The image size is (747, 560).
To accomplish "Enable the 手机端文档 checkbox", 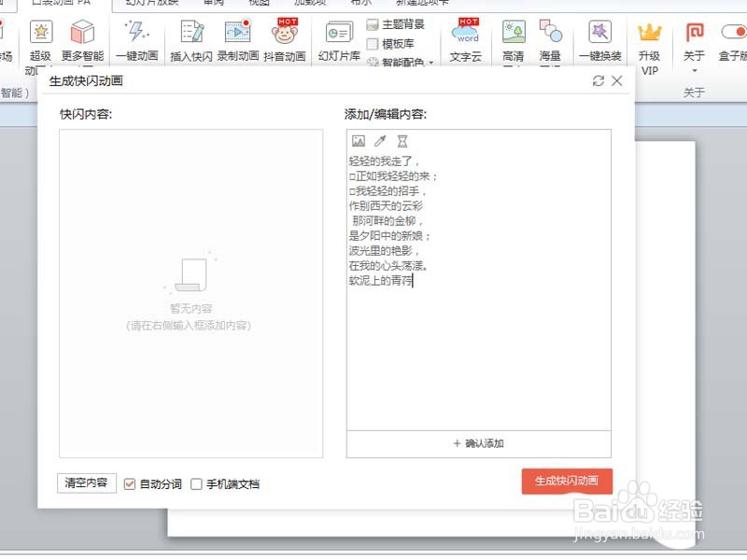I will tap(196, 484).
